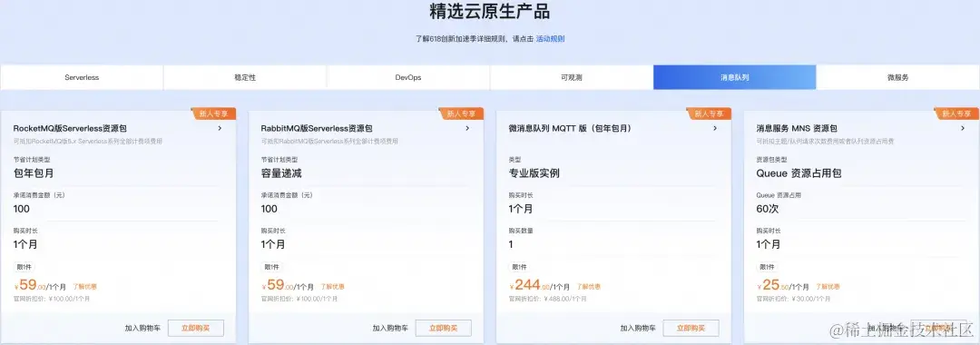Image resolution: width=980 pixels, height=345 pixels.
Task: Add MQTT instance via 加入购物车
Action: coord(638,328)
